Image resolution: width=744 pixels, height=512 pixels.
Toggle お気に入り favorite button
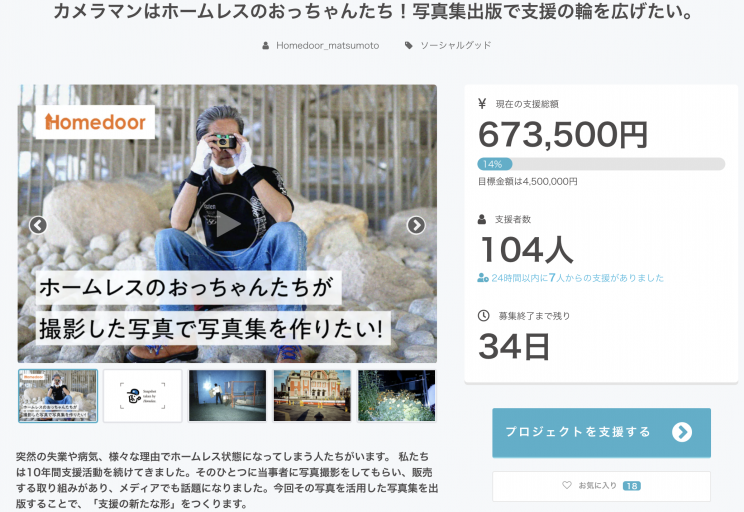(601, 486)
